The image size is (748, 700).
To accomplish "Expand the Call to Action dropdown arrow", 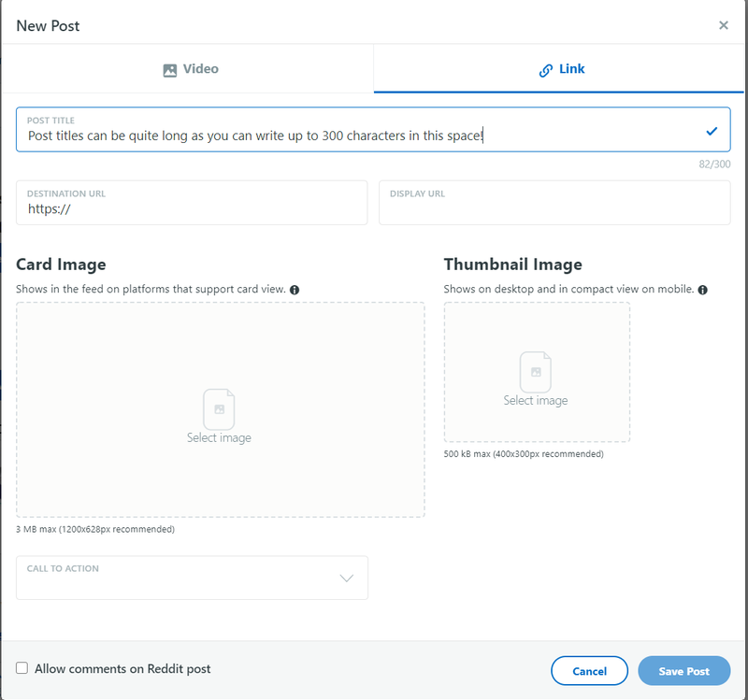I will tap(346, 578).
